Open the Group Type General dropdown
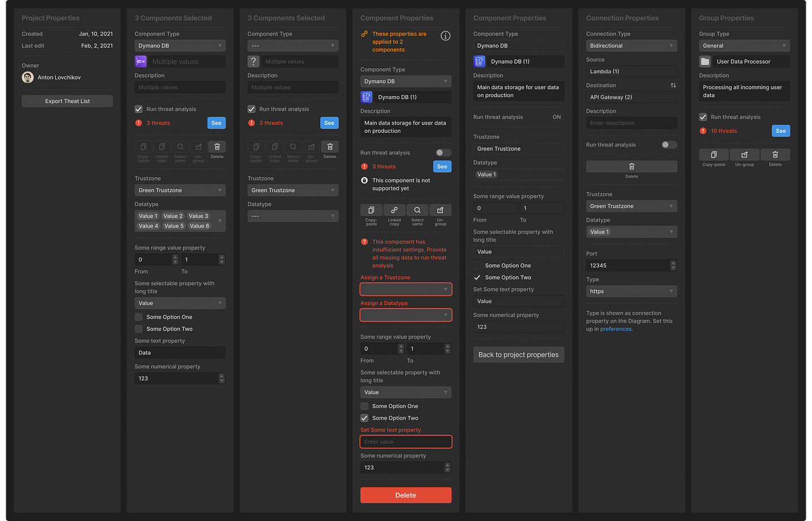 pyautogui.click(x=744, y=46)
